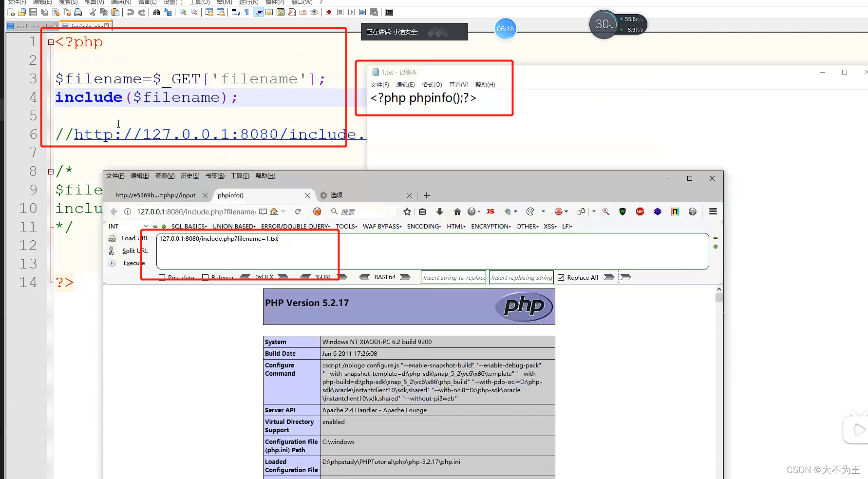Viewport: 868px width, 479px height.
Task: Click the ABP Adblock icon in browser toolbar
Action: point(640,211)
